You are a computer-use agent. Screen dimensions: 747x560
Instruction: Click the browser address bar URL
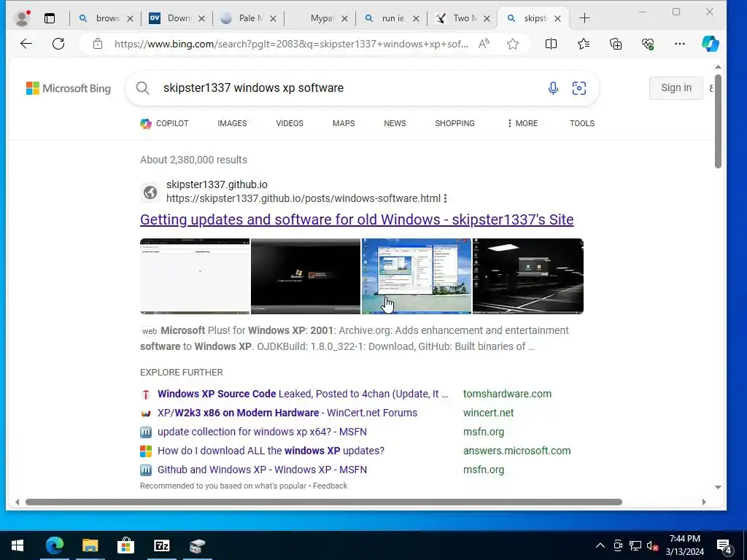(x=291, y=44)
